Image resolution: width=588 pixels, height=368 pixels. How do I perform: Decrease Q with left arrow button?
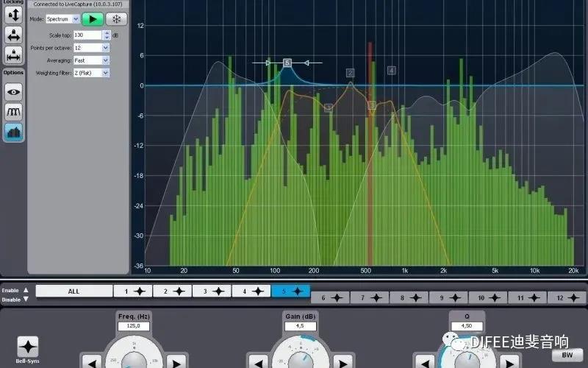[x=425, y=361]
